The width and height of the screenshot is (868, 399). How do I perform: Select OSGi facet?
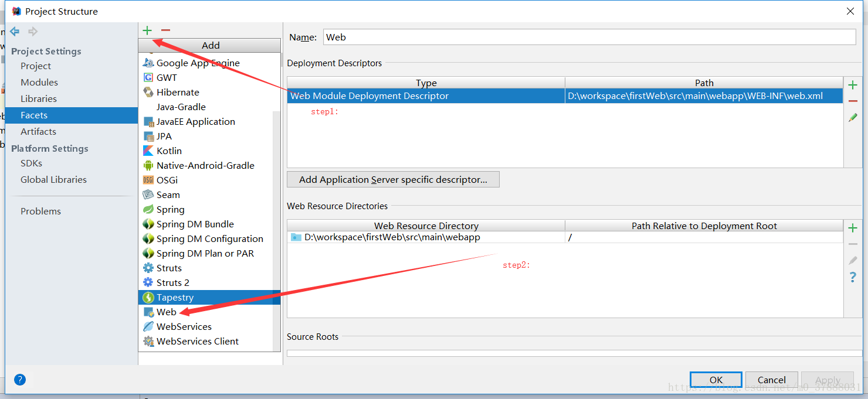pos(209,180)
